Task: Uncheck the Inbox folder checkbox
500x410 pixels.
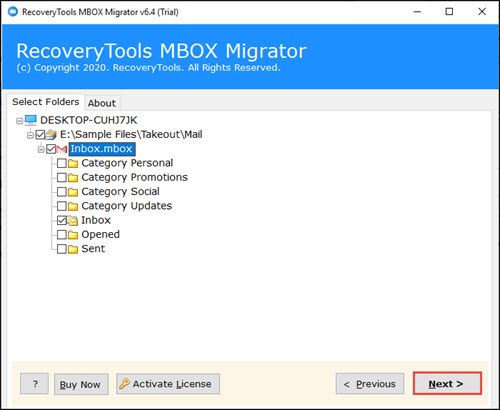Action: tap(62, 220)
